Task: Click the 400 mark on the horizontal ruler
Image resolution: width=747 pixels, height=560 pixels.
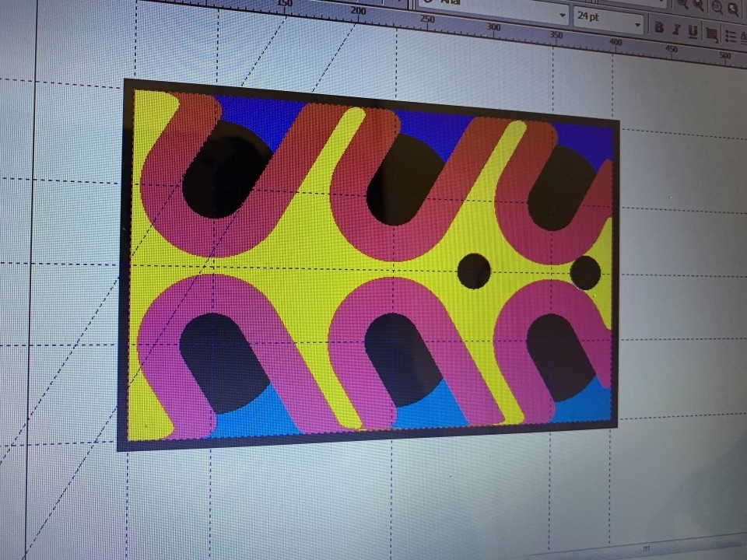Action: click(x=615, y=42)
